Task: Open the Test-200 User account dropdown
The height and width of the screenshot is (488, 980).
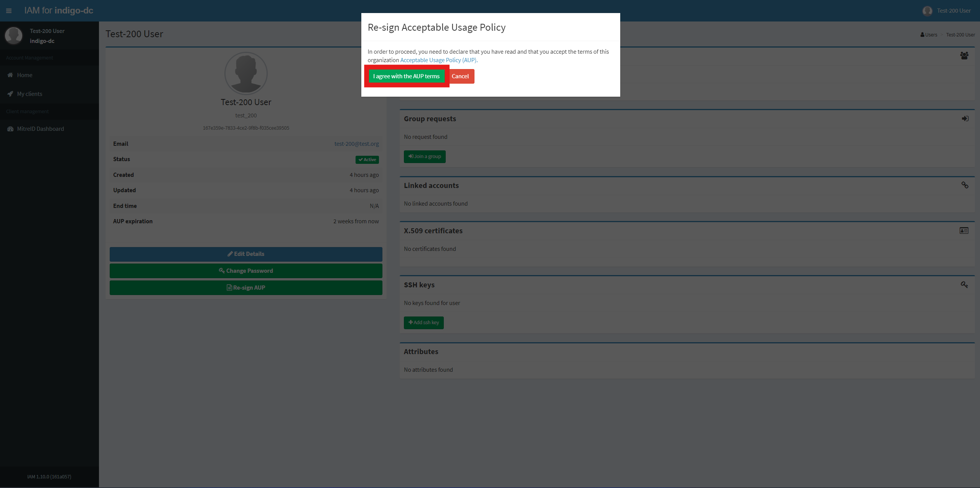Action: (954, 11)
